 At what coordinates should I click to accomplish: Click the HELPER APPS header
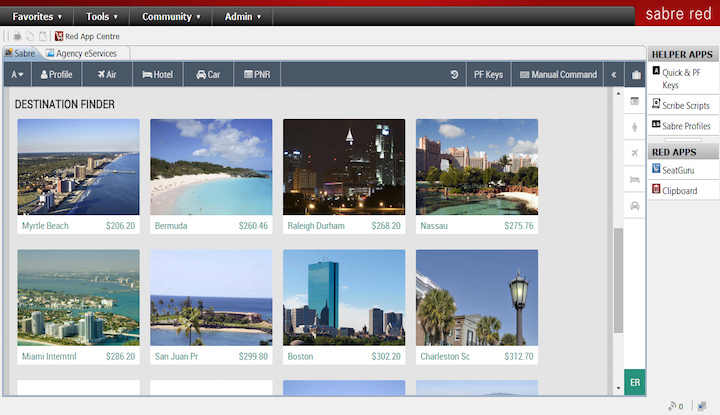(682, 54)
